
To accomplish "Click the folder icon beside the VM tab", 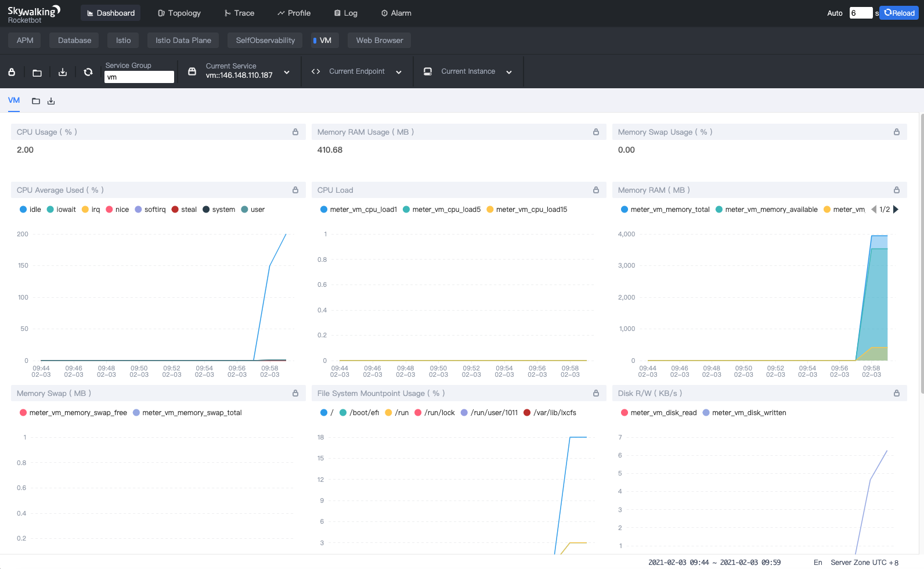I will (36, 101).
